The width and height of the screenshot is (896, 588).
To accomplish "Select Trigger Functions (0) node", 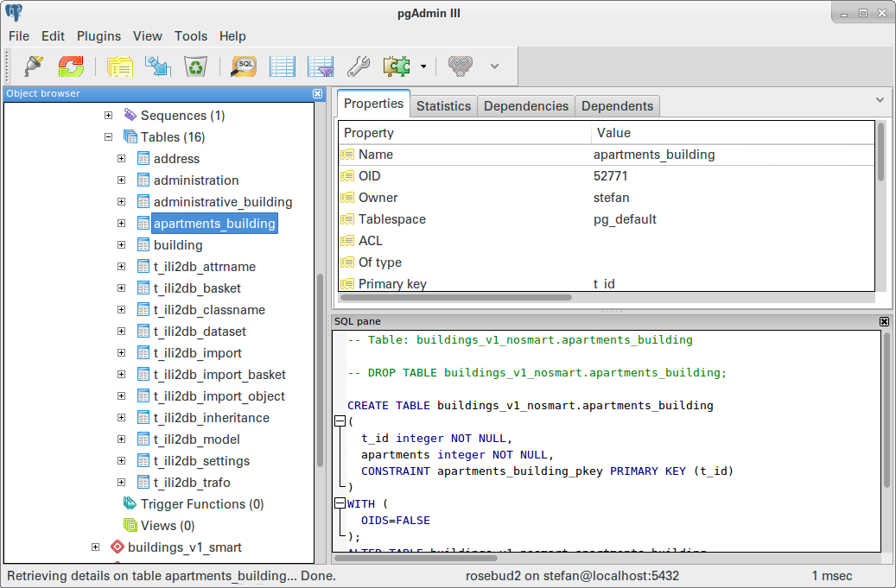I will 202,504.
